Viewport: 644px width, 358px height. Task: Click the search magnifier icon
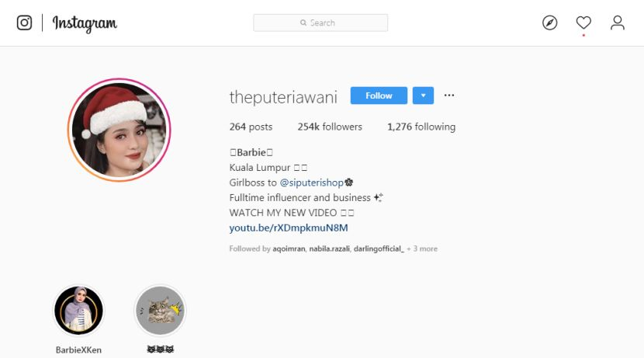(x=303, y=23)
